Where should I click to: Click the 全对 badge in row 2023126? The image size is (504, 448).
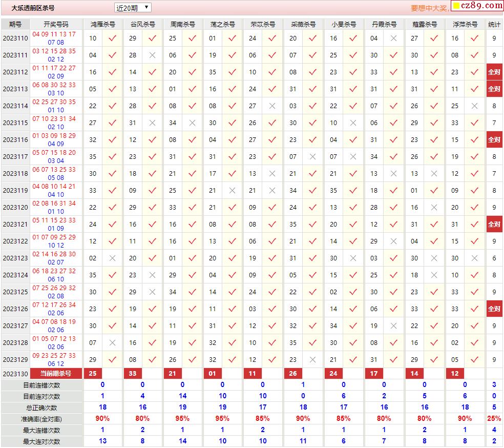coord(494,309)
